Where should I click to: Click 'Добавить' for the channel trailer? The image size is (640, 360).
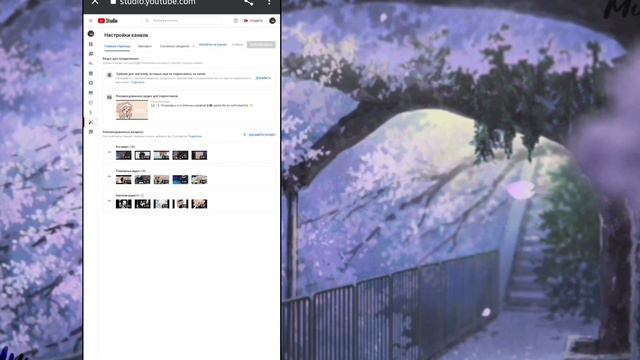(x=263, y=78)
